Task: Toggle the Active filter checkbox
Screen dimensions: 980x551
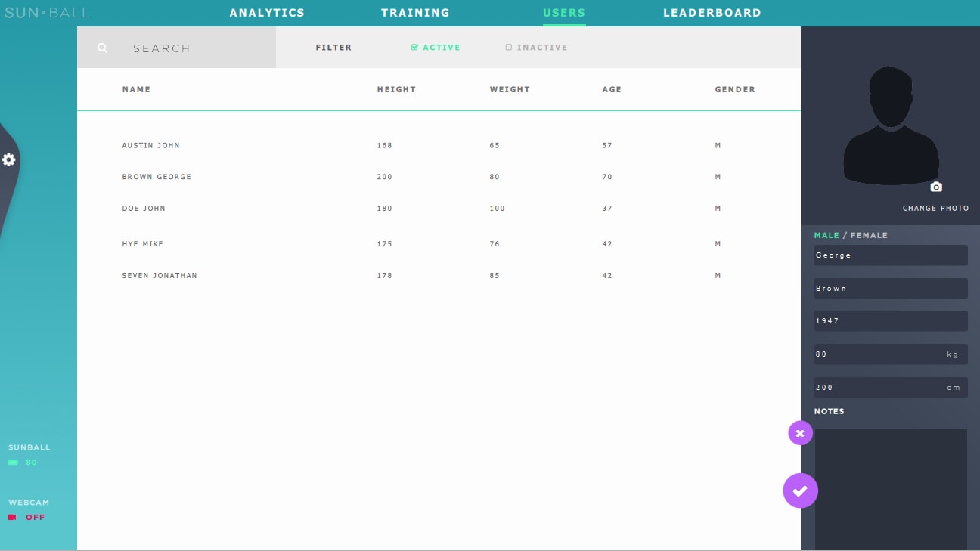Action: click(x=414, y=47)
